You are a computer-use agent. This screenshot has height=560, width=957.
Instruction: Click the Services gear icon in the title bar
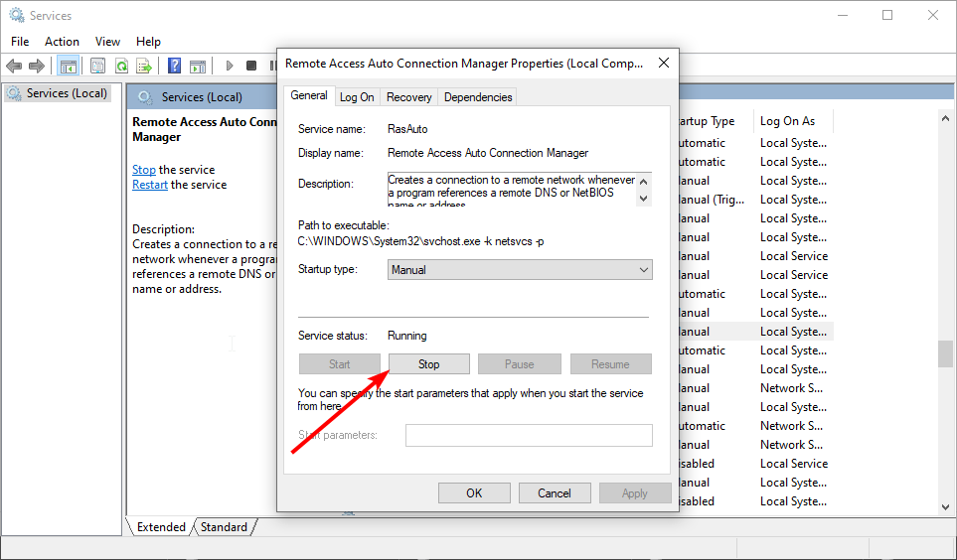pyautogui.click(x=17, y=15)
